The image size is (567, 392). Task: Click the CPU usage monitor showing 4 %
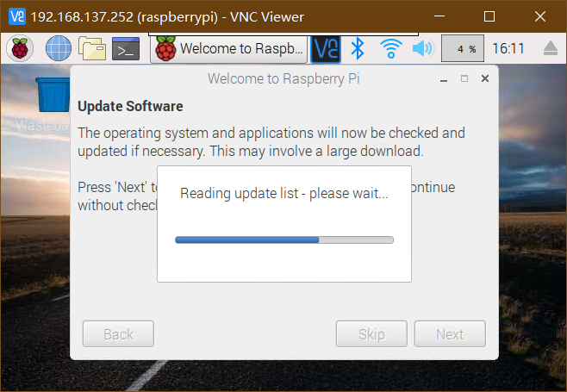(x=463, y=48)
